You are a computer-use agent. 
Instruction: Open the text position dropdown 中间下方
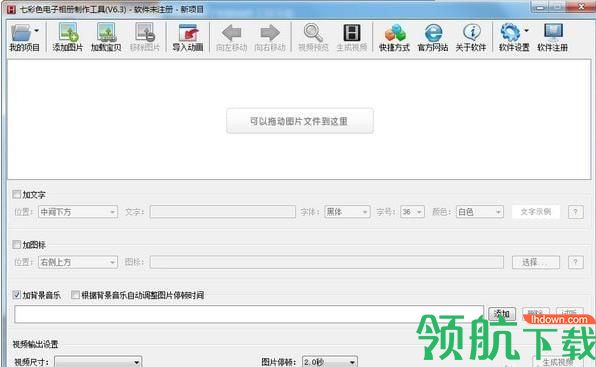click(x=78, y=212)
